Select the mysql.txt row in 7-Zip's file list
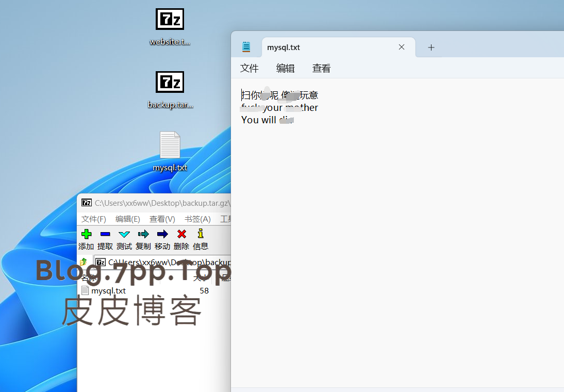Viewport: 564px width, 392px height. (x=108, y=290)
